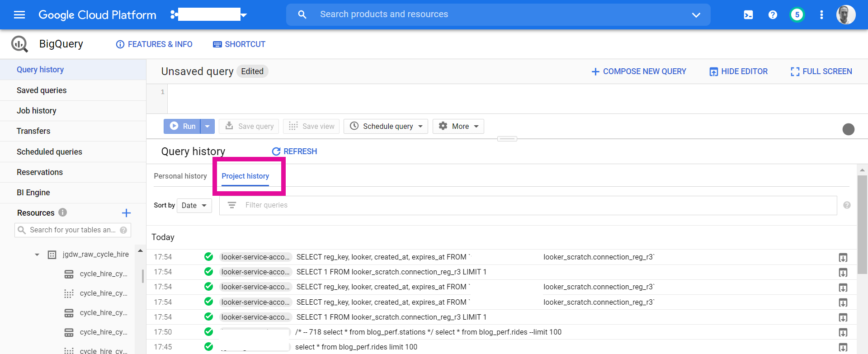Collapse the jgdw_raw_cycle_hire dataset
The height and width of the screenshot is (354, 868).
pyautogui.click(x=37, y=255)
